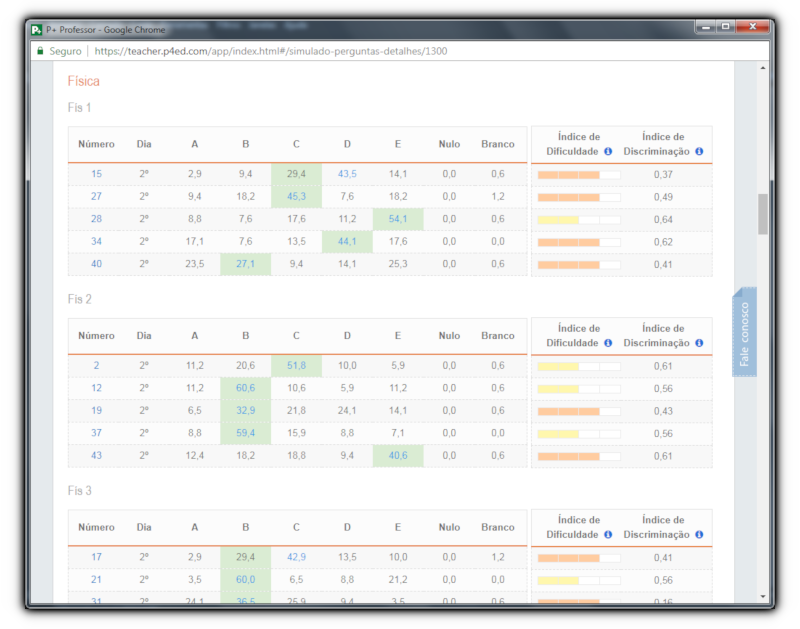The image size is (800, 629).
Task: Open question number 27 link
Action: coord(96,197)
